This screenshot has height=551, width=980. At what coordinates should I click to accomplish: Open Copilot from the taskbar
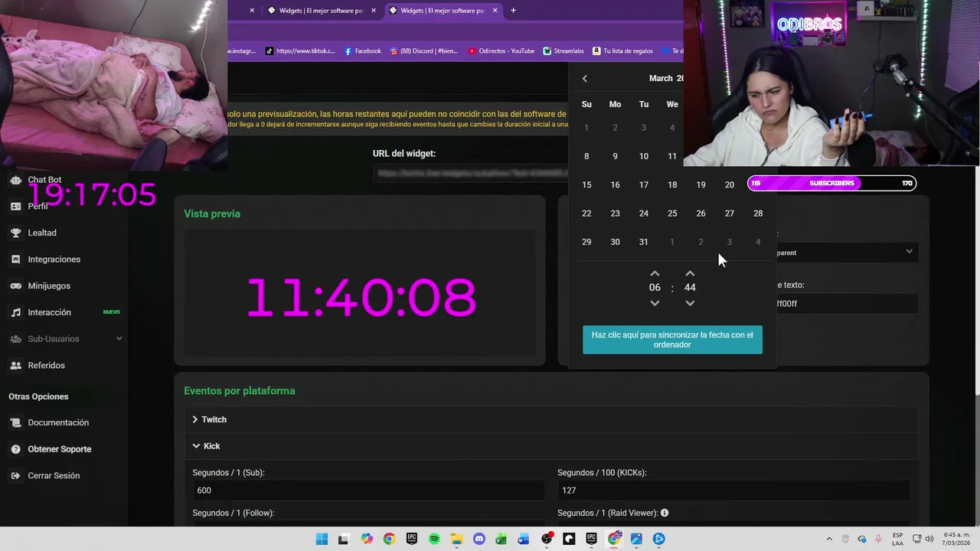[x=367, y=539]
